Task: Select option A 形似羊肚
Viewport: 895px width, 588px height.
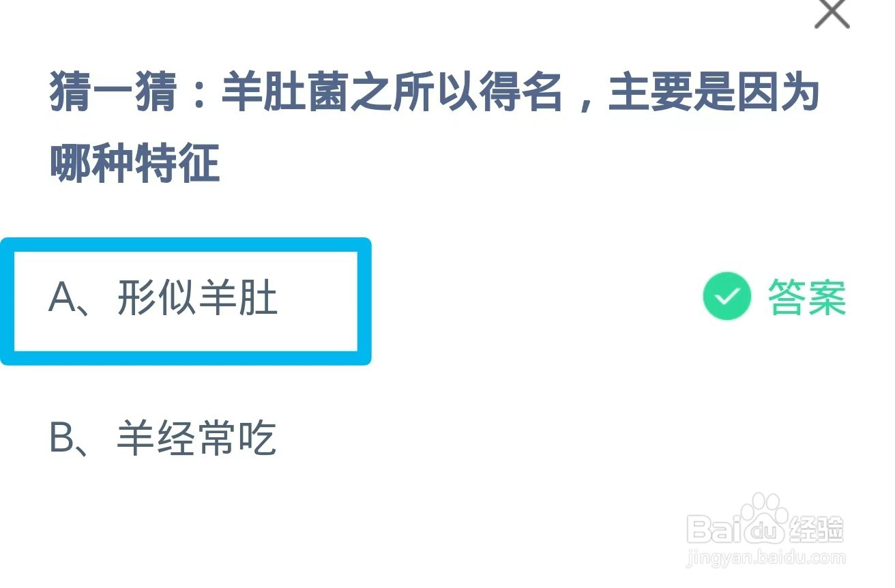Action: tap(185, 300)
